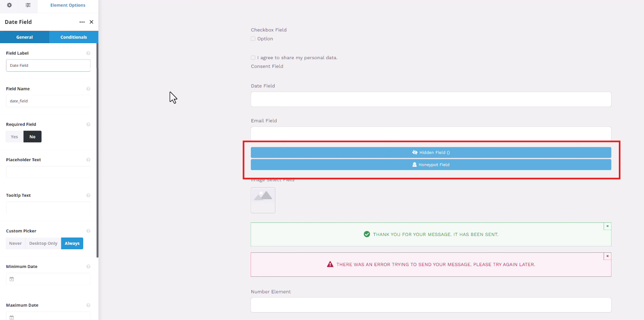Set Required Field to Yes
The width and height of the screenshot is (644, 320).
point(14,137)
